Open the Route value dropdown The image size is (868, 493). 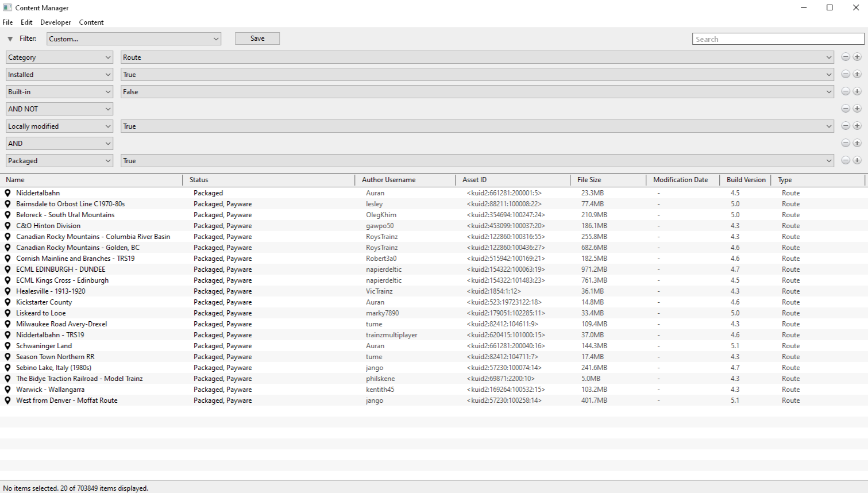[477, 57]
